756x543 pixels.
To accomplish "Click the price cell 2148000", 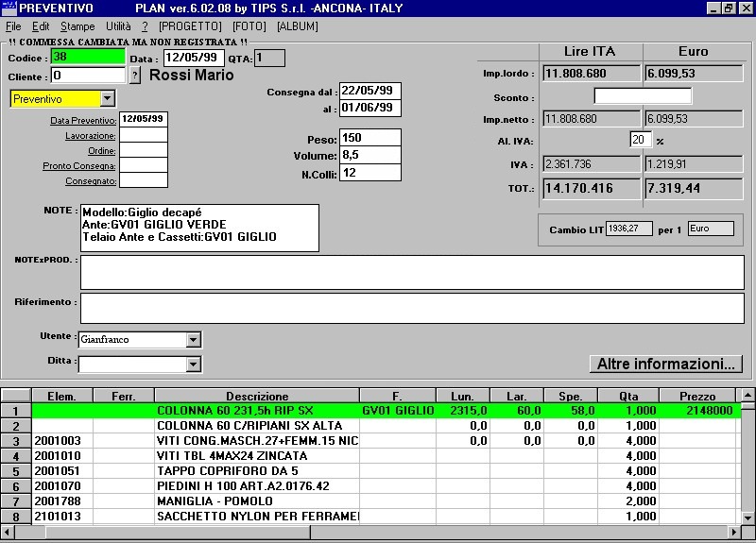I will [x=697, y=411].
